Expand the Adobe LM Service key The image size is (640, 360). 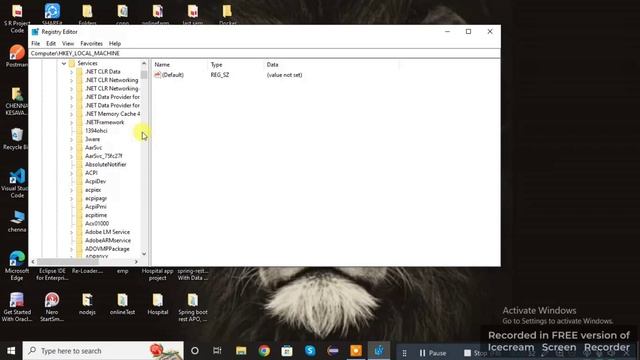point(71,232)
